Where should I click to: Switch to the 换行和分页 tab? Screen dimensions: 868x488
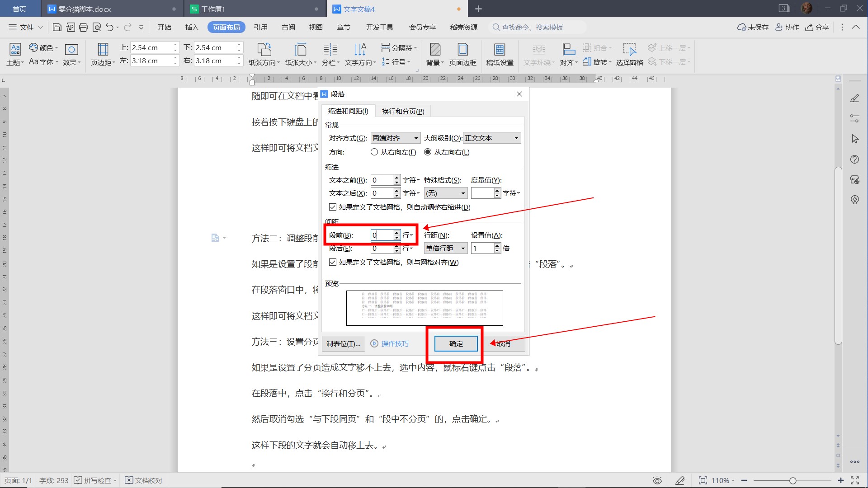pyautogui.click(x=402, y=112)
